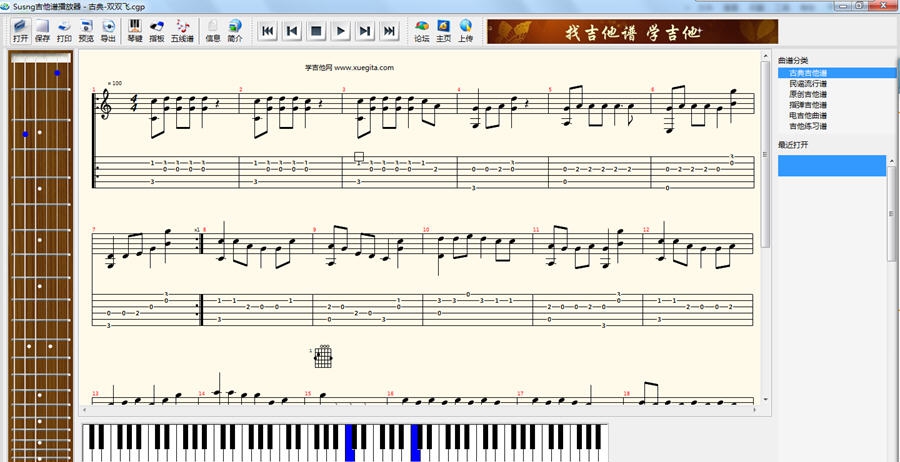Click the right highlighted blue piano key
The width and height of the screenshot is (900, 462).
tap(416, 442)
